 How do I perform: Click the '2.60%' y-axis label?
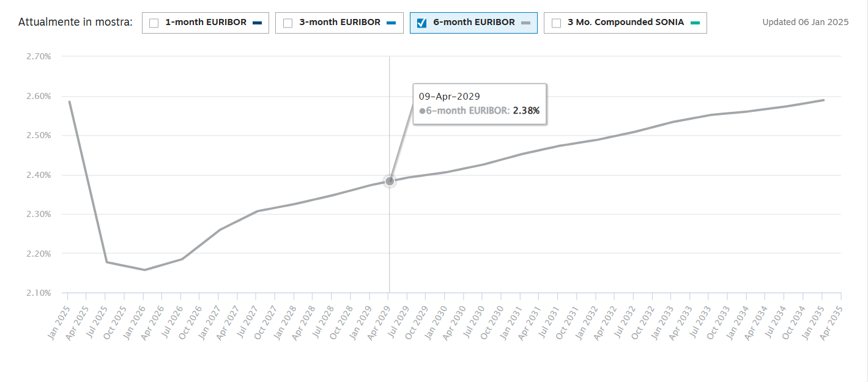(39, 96)
